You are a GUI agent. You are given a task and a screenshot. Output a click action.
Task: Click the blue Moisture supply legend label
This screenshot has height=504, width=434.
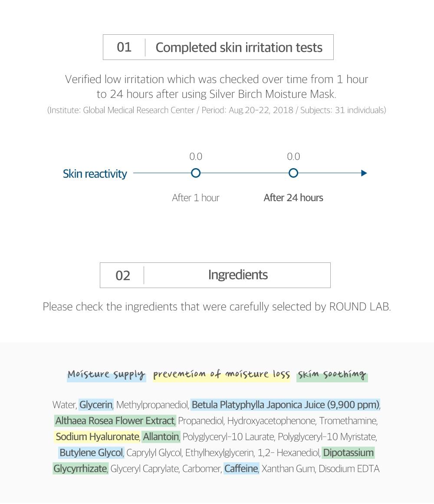click(x=106, y=375)
